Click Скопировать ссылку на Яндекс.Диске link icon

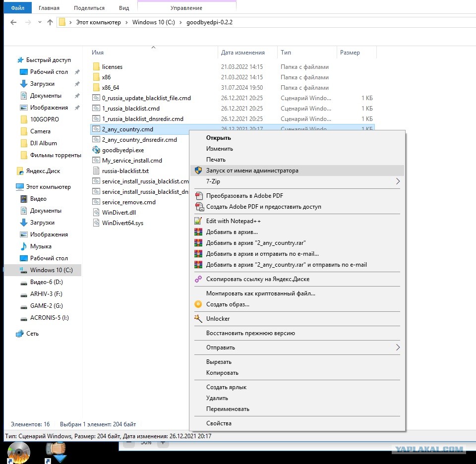(x=198, y=279)
